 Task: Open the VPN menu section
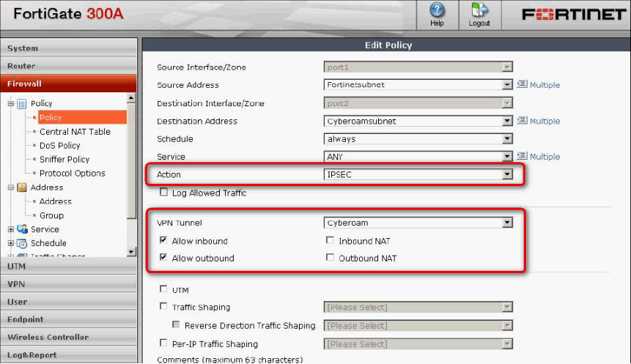[x=68, y=284]
